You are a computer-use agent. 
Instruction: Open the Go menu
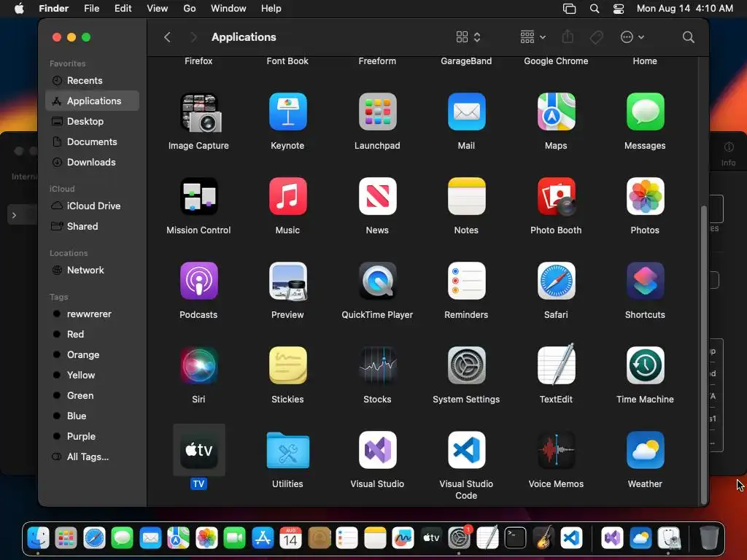coord(190,9)
